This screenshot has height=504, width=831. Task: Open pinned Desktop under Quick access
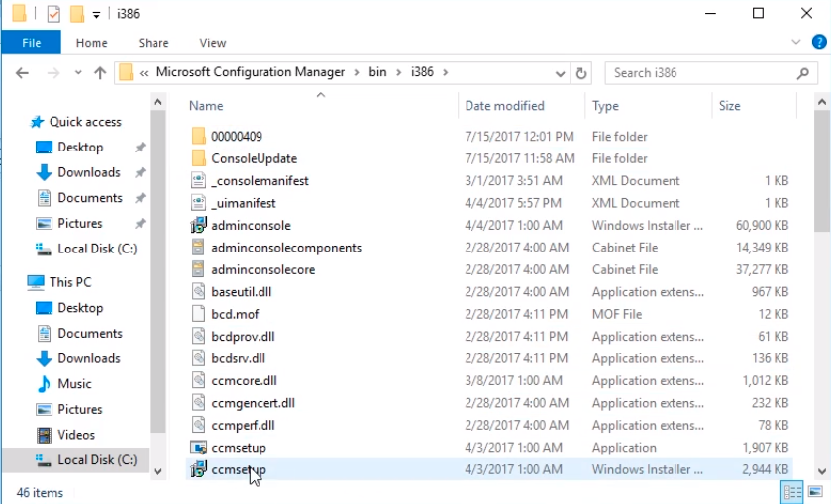(x=80, y=148)
